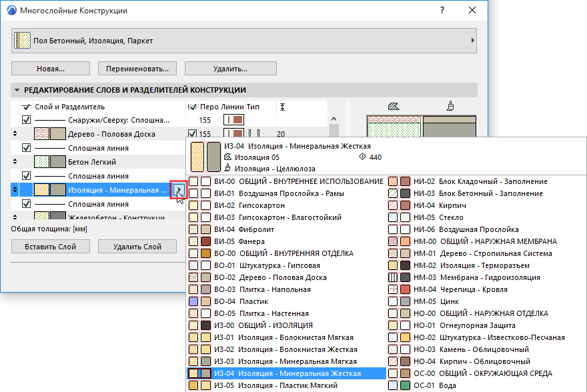
Task: Select 'ВО-02 Дерево - Половая Доска' in popup list
Action: click(x=286, y=277)
